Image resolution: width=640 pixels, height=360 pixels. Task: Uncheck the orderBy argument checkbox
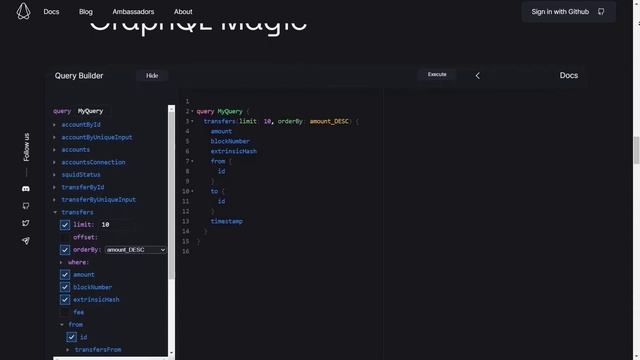point(65,250)
